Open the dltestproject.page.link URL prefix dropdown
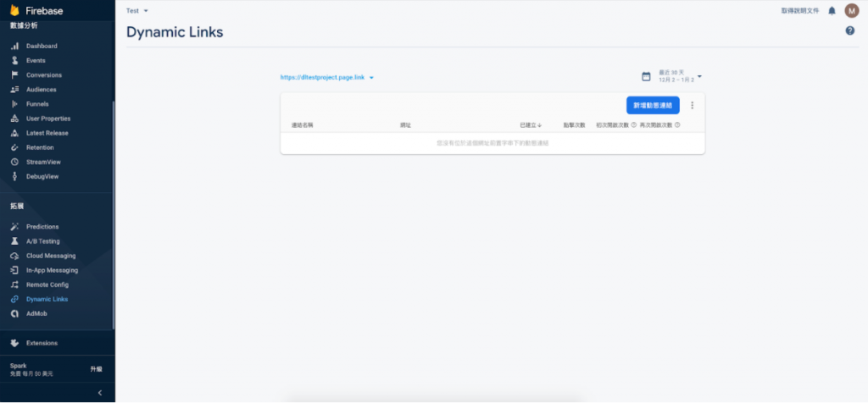The height and width of the screenshot is (403, 868). pyautogui.click(x=327, y=77)
